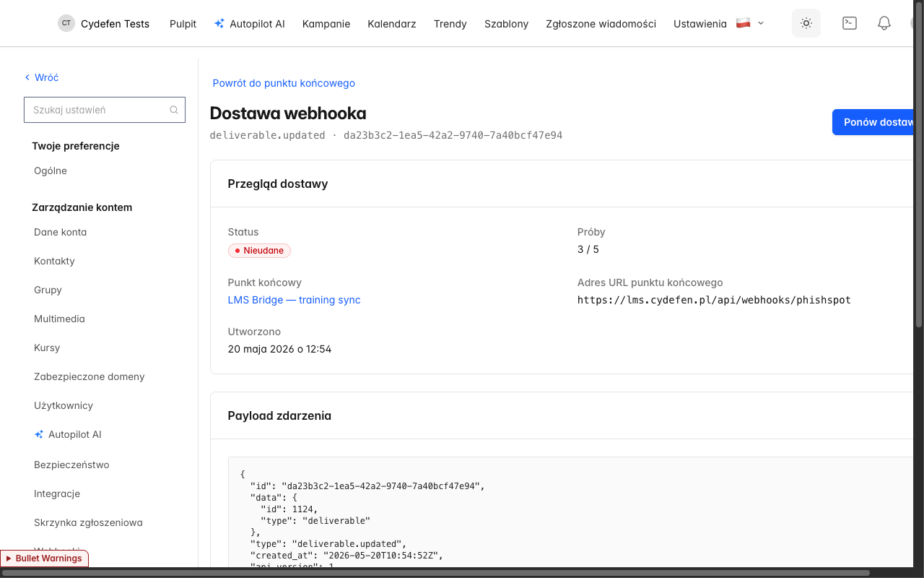Click the "type": "deliverable.updated" payload line

point(328,544)
